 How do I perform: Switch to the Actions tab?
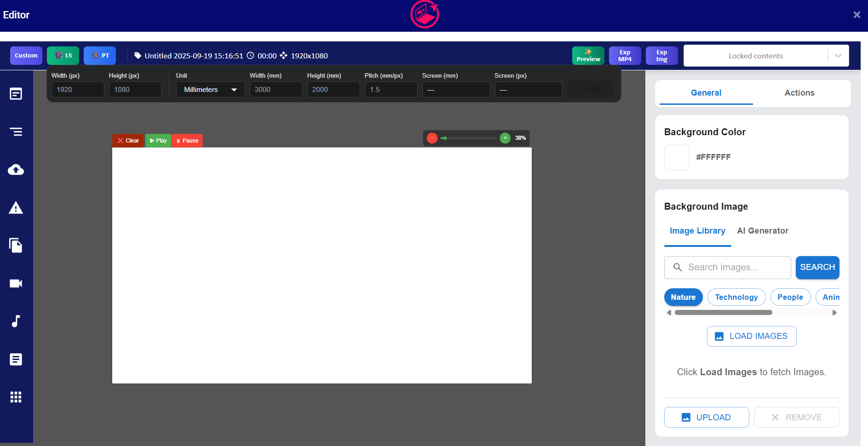(799, 93)
